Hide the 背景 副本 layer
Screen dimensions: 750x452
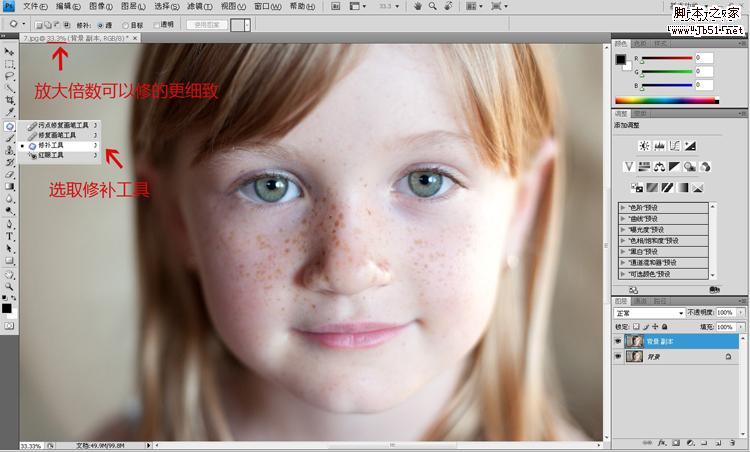point(618,341)
